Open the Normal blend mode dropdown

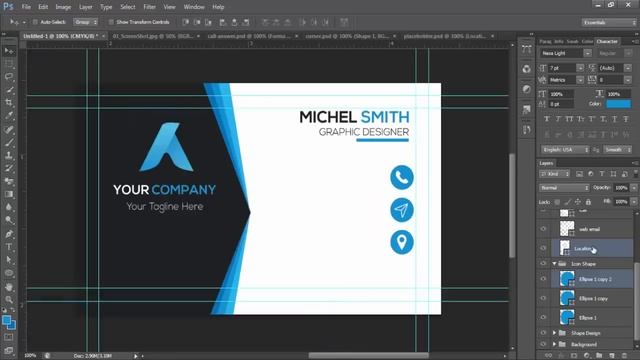pos(564,188)
